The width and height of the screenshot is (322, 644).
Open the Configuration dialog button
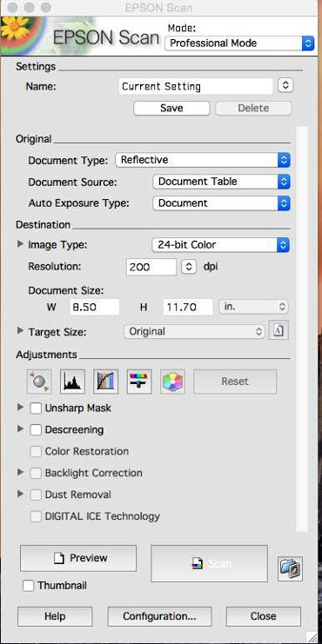159,616
